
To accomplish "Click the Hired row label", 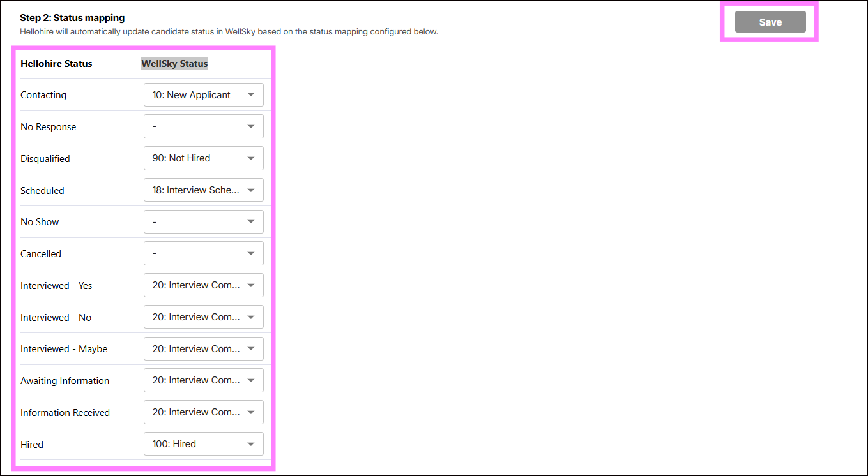I will (32, 445).
